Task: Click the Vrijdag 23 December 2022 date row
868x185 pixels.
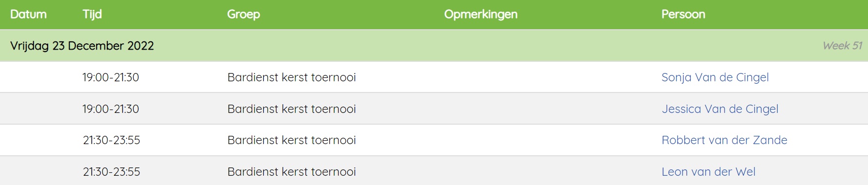Action: [434, 45]
